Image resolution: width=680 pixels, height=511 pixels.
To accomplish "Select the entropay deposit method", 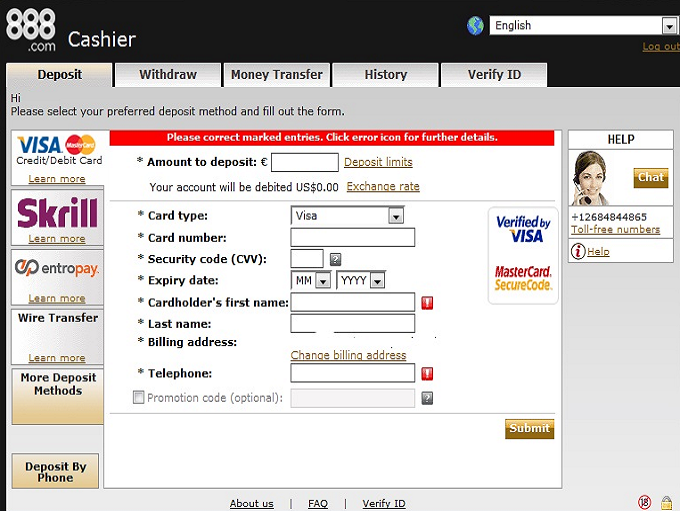I will pyautogui.click(x=57, y=277).
